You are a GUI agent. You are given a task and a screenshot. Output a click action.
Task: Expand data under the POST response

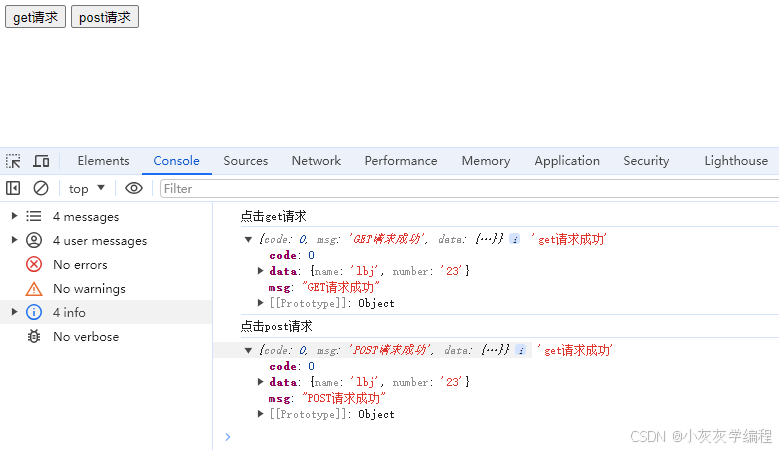[x=260, y=381]
